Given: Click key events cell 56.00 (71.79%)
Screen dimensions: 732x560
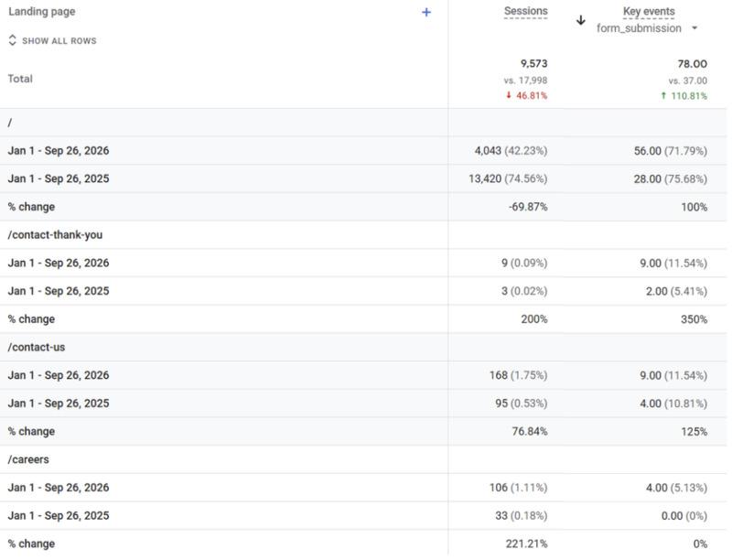Looking at the screenshot, I should 671,151.
